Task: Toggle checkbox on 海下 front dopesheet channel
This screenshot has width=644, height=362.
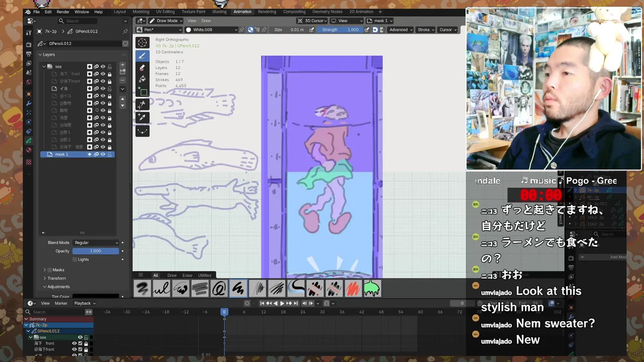Action: (80, 343)
